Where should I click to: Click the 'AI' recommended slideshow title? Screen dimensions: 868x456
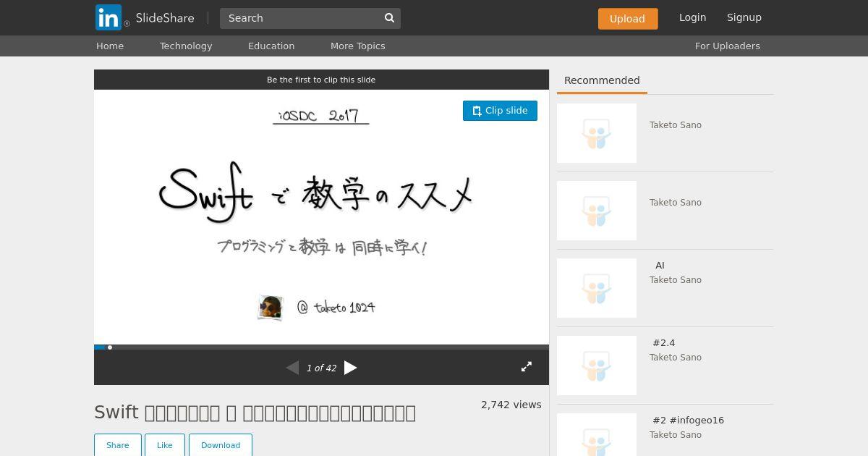[660, 266]
